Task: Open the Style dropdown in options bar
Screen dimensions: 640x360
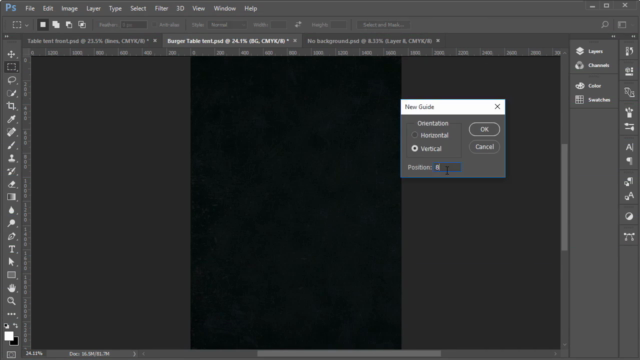Action: click(227, 25)
